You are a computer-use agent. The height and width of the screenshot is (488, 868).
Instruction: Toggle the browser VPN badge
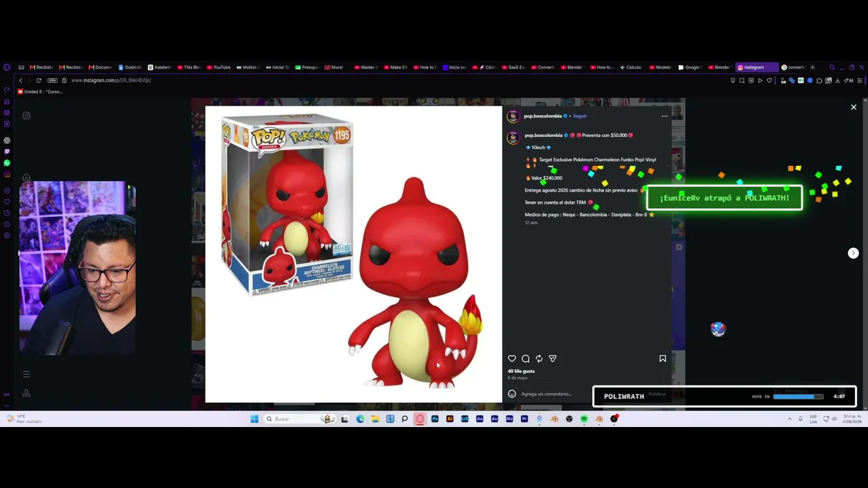click(x=52, y=80)
